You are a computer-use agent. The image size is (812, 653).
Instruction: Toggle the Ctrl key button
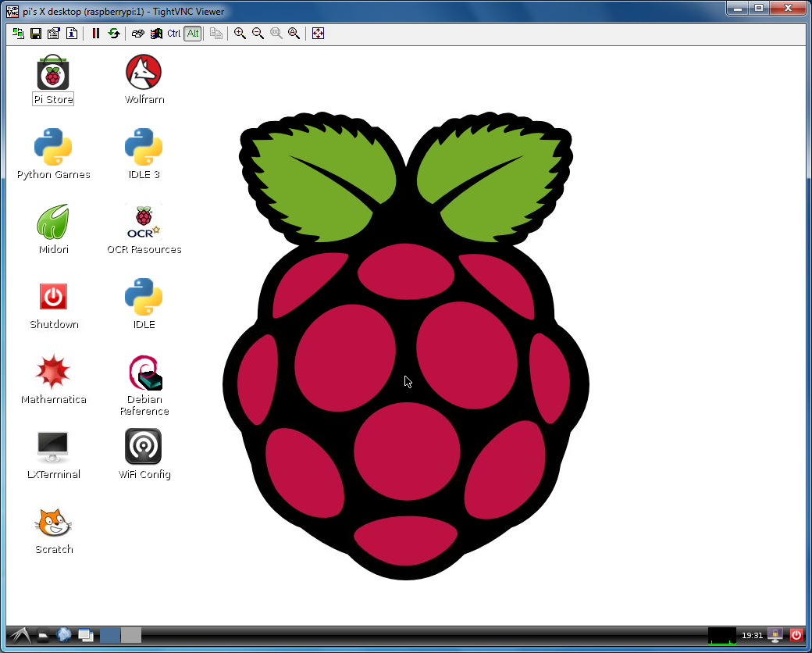(x=174, y=34)
